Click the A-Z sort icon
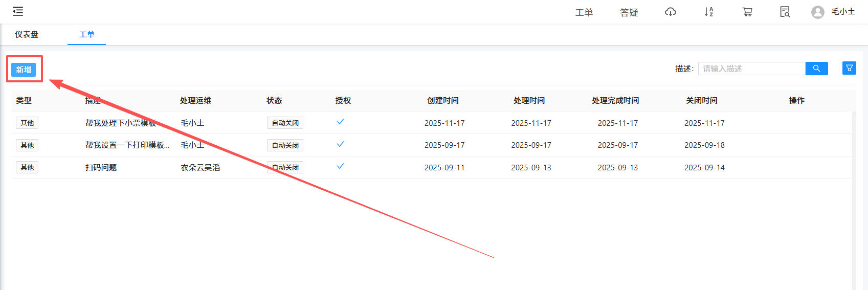 tap(708, 12)
